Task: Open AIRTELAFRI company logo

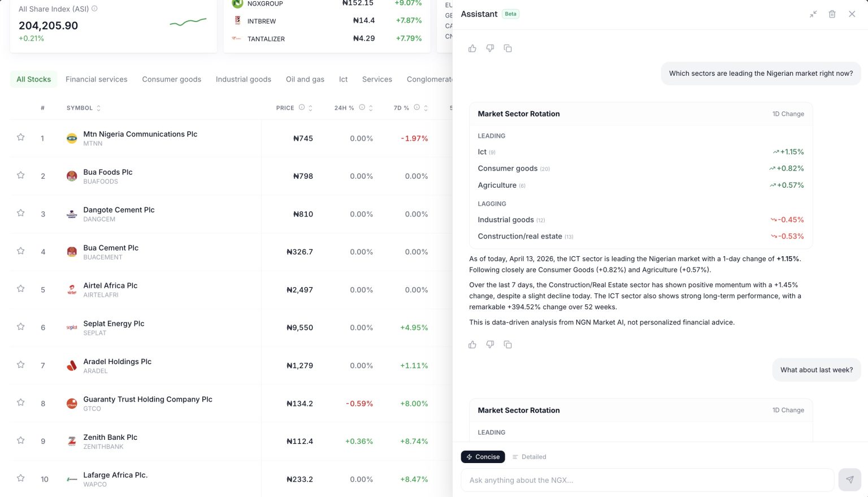Action: pyautogui.click(x=72, y=289)
